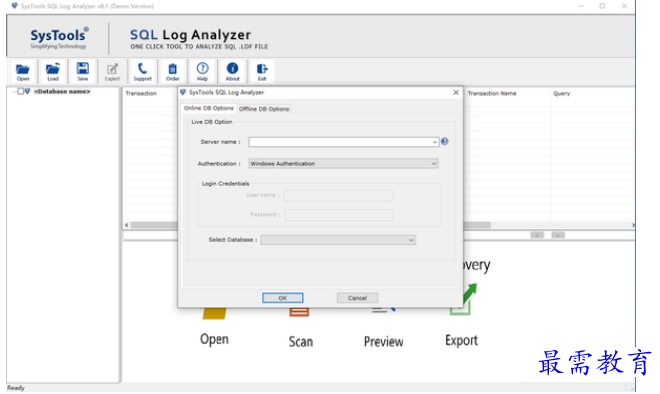Screen dimensions: 660x394
Task: Click the Ready status bar text
Action: click(16, 388)
